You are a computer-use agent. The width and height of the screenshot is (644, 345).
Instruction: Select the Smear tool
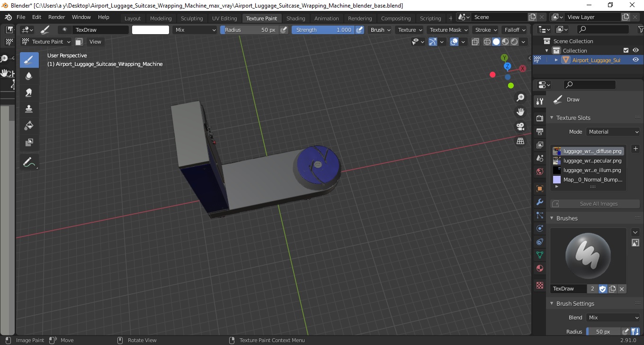(x=29, y=93)
